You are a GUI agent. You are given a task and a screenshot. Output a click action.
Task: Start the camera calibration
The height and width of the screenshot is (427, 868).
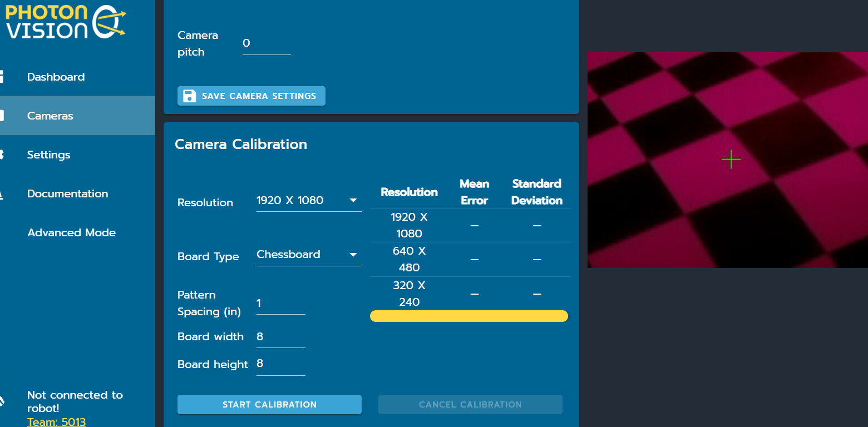tap(269, 404)
